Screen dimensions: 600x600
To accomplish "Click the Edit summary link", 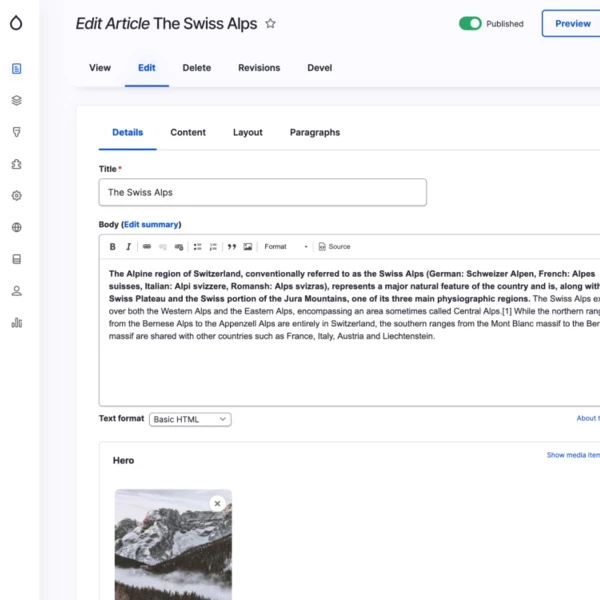I will pyautogui.click(x=151, y=225).
